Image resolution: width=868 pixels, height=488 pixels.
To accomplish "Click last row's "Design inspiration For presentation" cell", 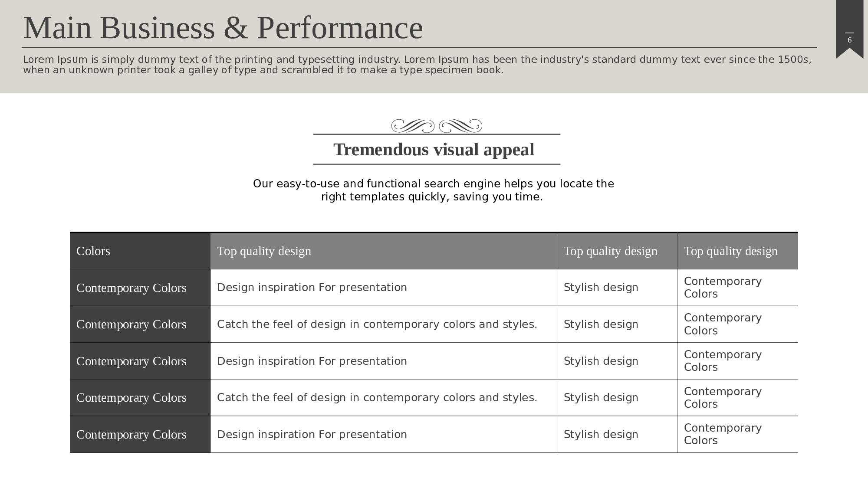I will (x=383, y=434).
